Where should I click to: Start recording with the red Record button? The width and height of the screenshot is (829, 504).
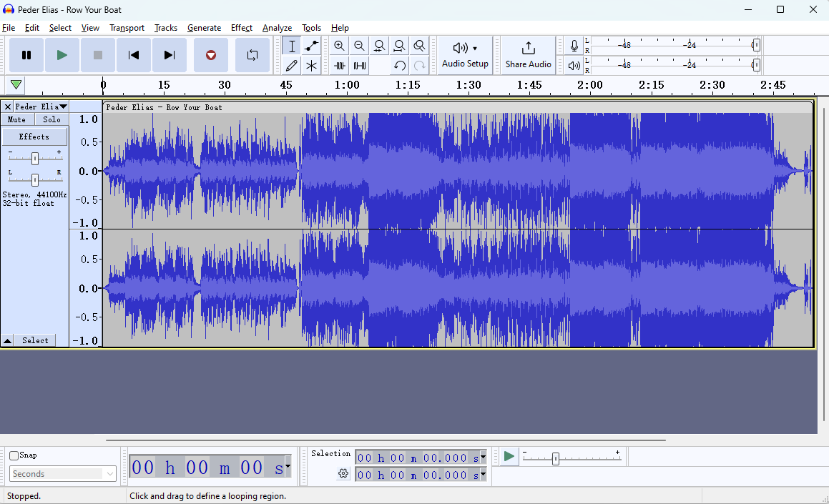click(211, 55)
